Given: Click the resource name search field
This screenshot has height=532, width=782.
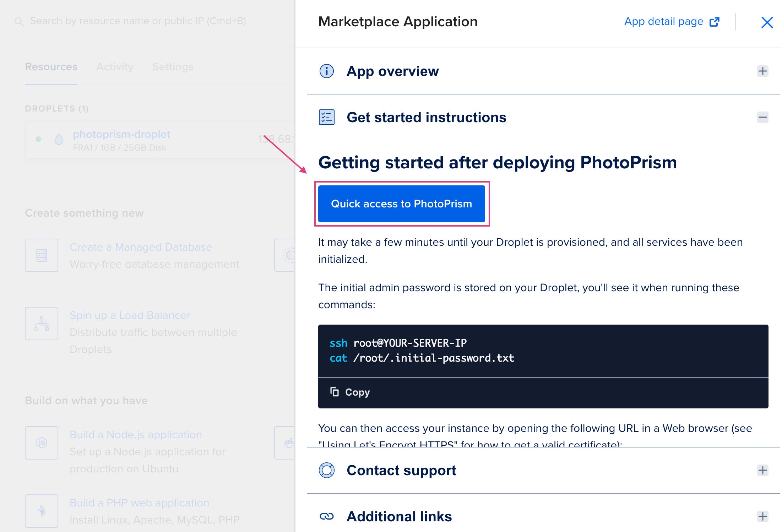Looking at the screenshot, I should [138, 21].
